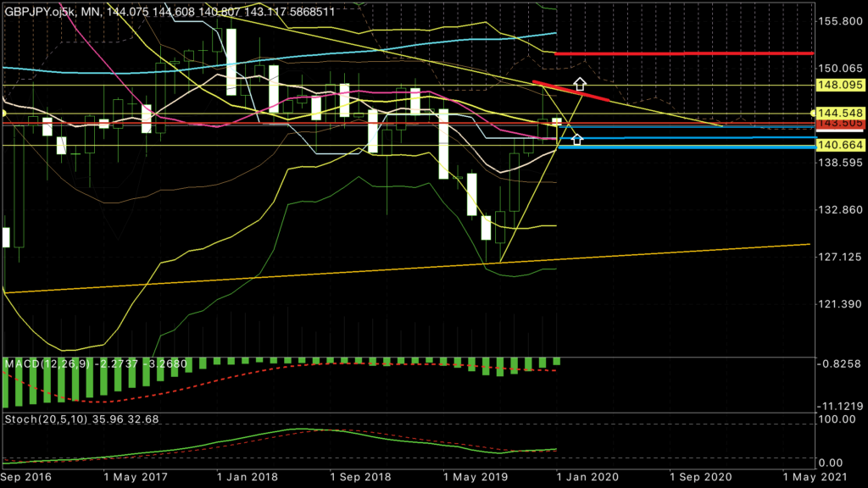Click the 0.00 stochastic scale value
The width and height of the screenshot is (868, 488).
[x=831, y=463]
